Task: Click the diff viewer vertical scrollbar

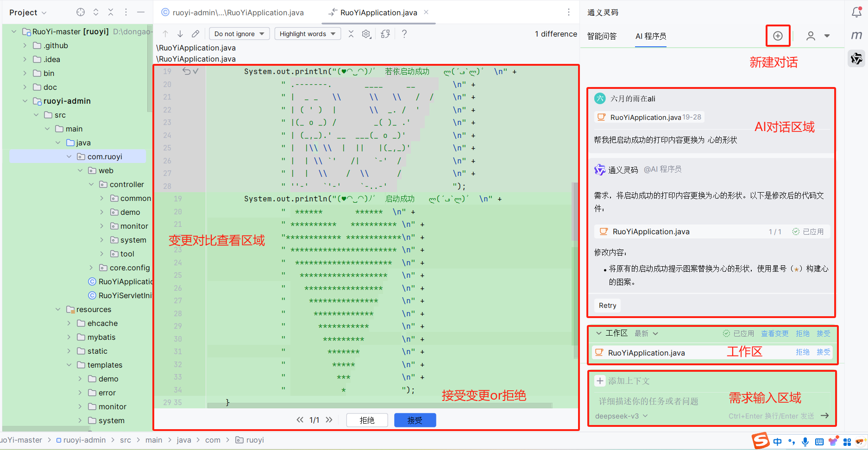Action: (575, 212)
